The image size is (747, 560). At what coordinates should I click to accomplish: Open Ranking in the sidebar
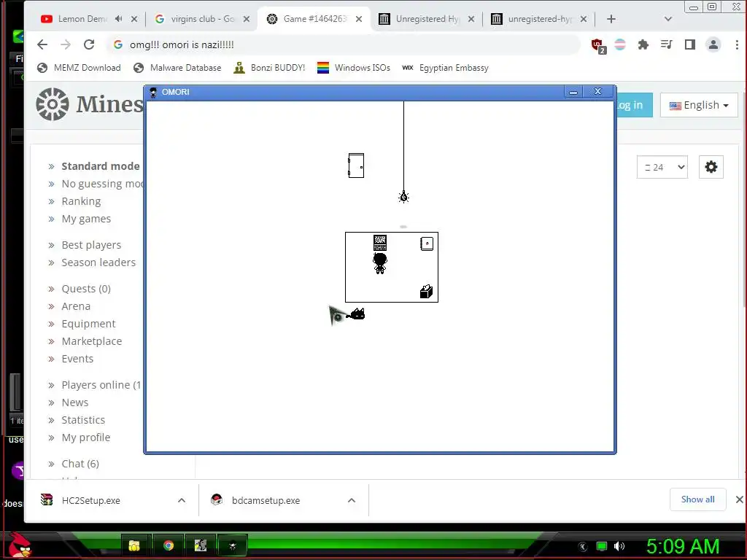point(81,201)
